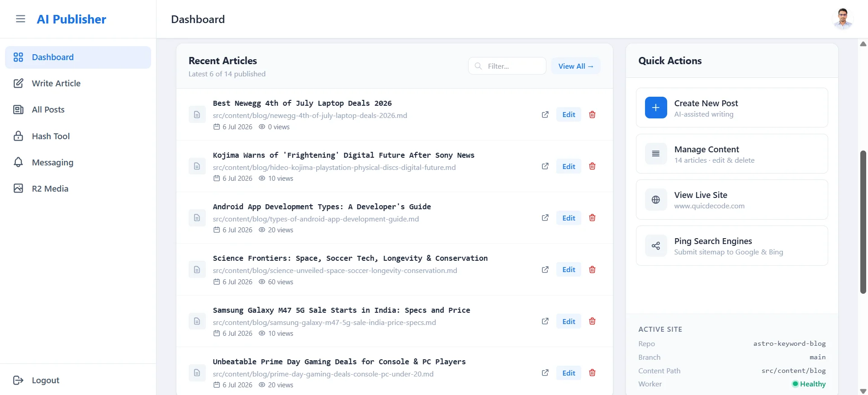Click the Filter search field
868x395 pixels.
coord(507,66)
